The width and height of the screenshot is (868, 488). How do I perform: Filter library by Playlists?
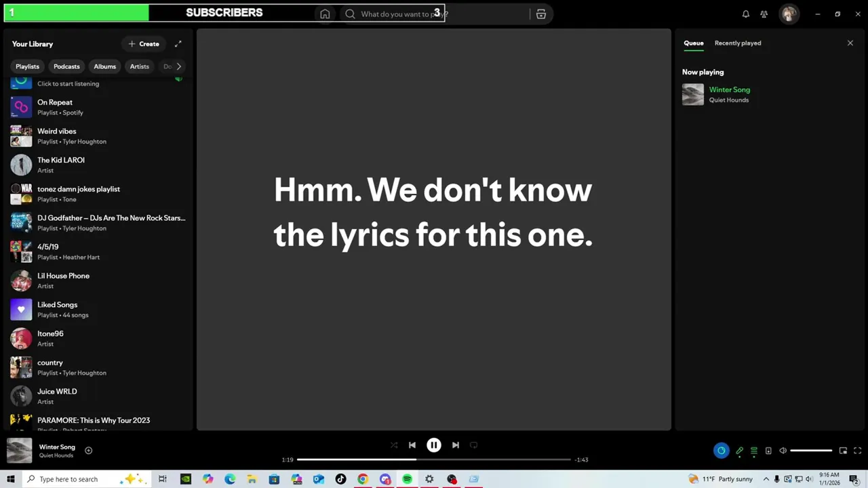tap(28, 66)
